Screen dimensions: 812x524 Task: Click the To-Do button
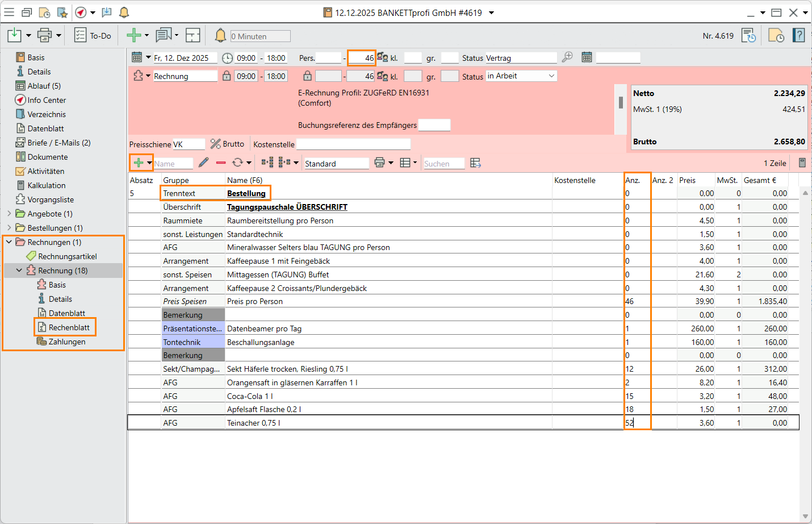point(93,36)
